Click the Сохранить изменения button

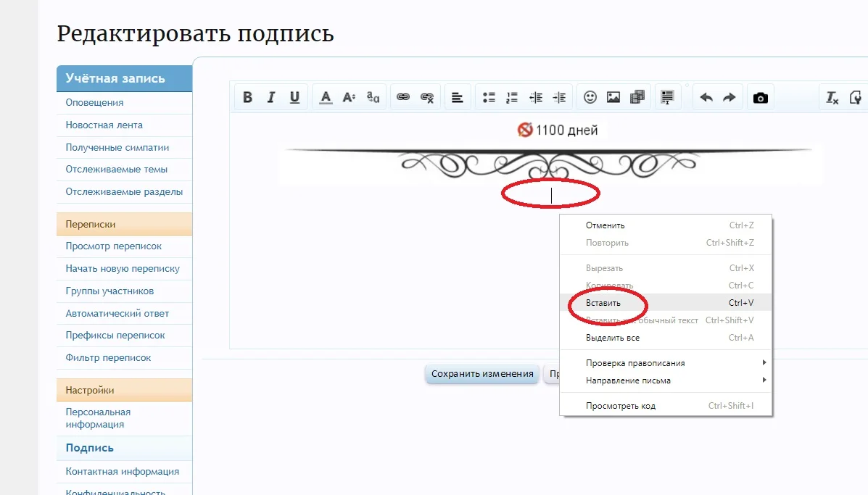(x=481, y=373)
